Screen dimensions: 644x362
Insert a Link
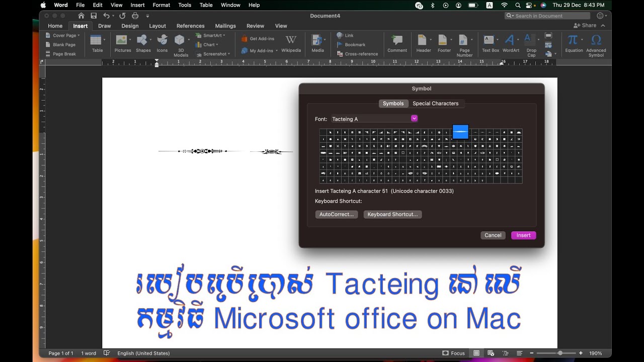tap(345, 35)
